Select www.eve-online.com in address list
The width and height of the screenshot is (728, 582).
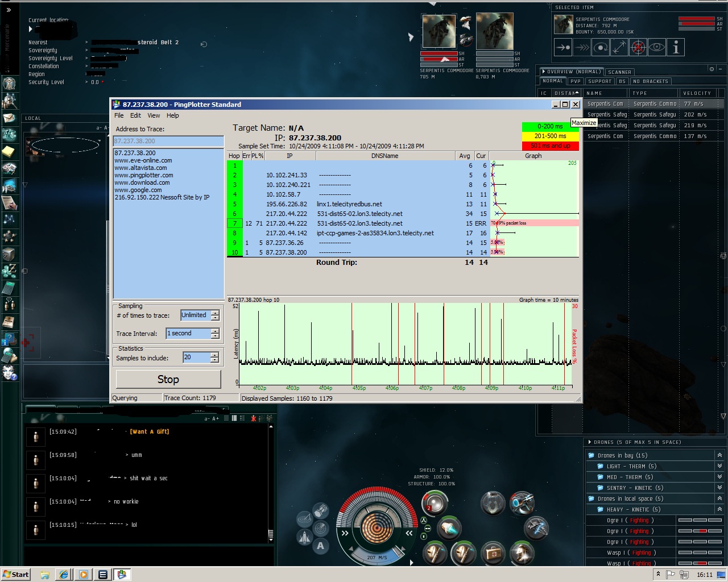coord(143,160)
